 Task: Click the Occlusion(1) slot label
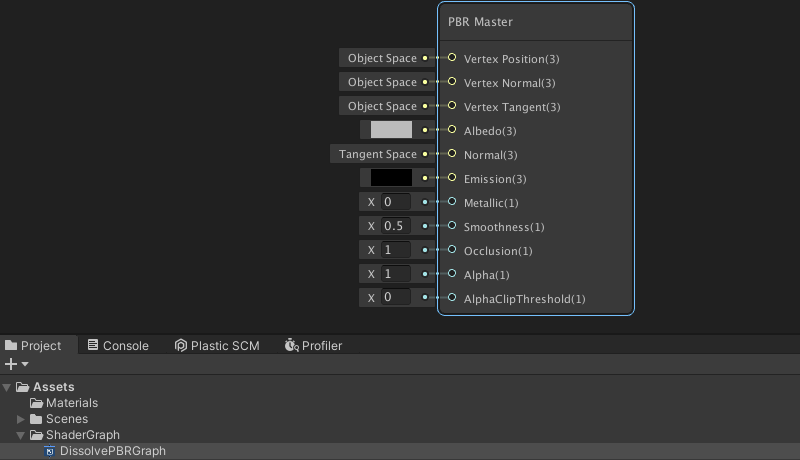coord(498,251)
